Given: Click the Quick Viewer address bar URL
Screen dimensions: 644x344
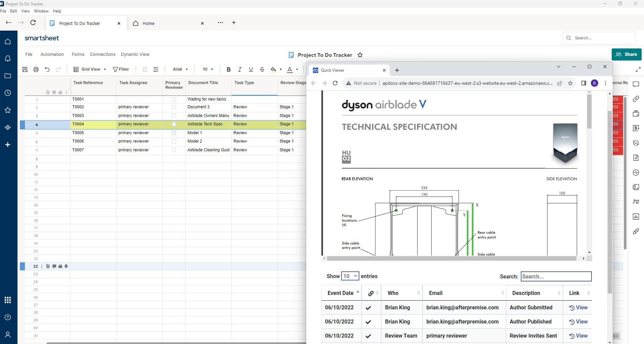Looking at the screenshot, I should tap(467, 83).
